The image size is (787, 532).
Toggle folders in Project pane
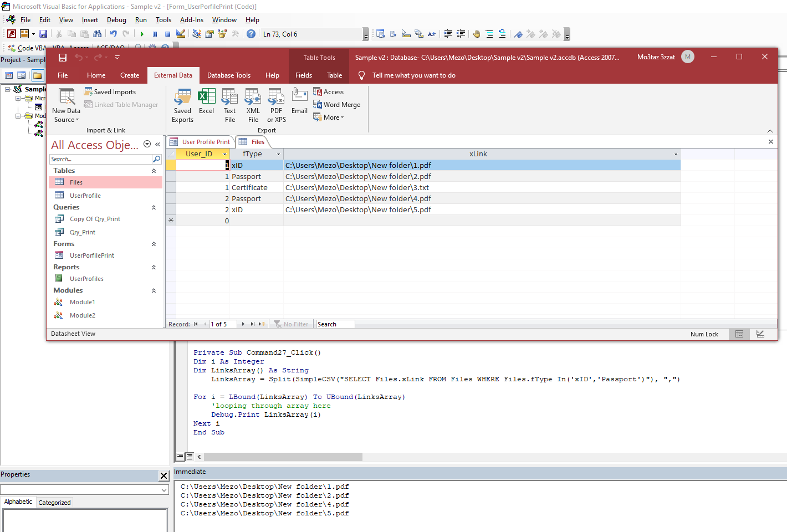(37, 75)
